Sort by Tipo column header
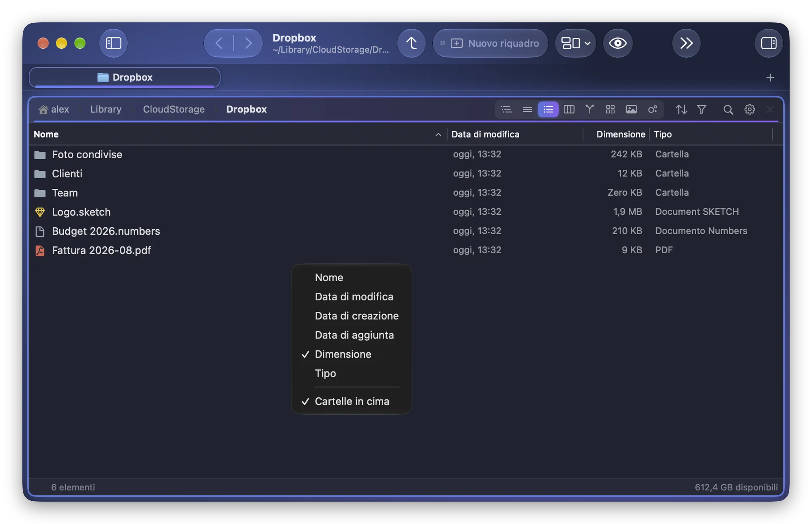 (x=711, y=134)
